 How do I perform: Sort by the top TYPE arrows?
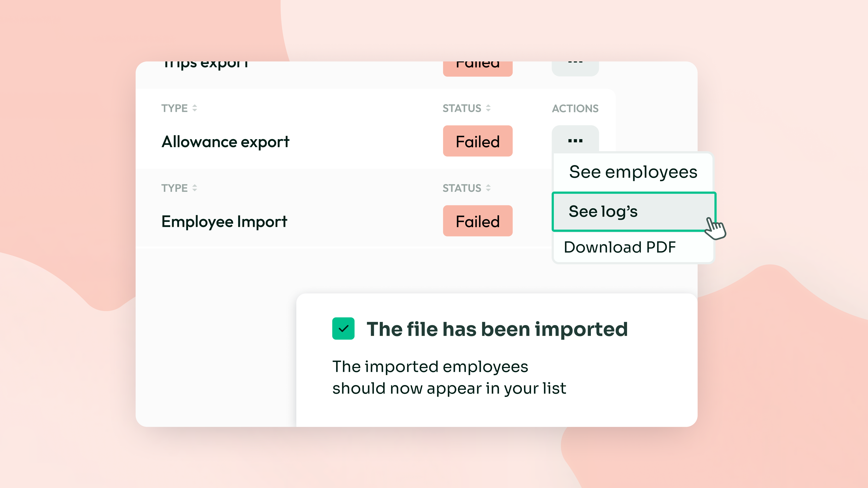click(194, 108)
